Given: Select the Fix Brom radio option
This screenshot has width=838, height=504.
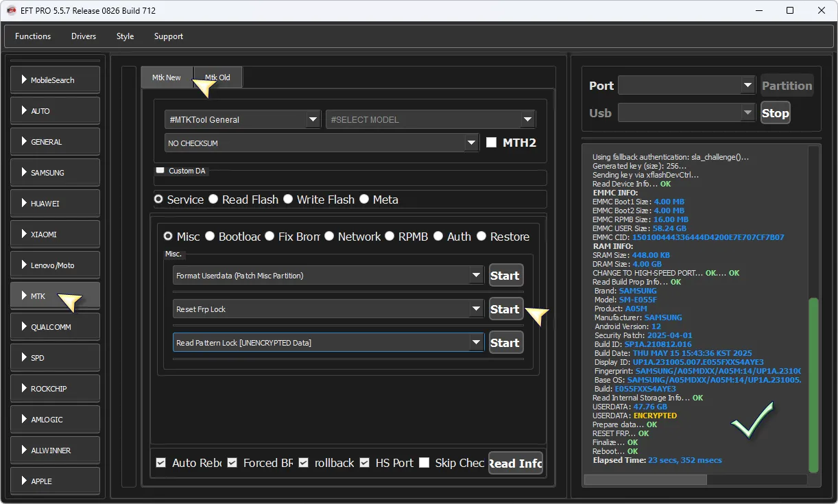Looking at the screenshot, I should [x=270, y=237].
